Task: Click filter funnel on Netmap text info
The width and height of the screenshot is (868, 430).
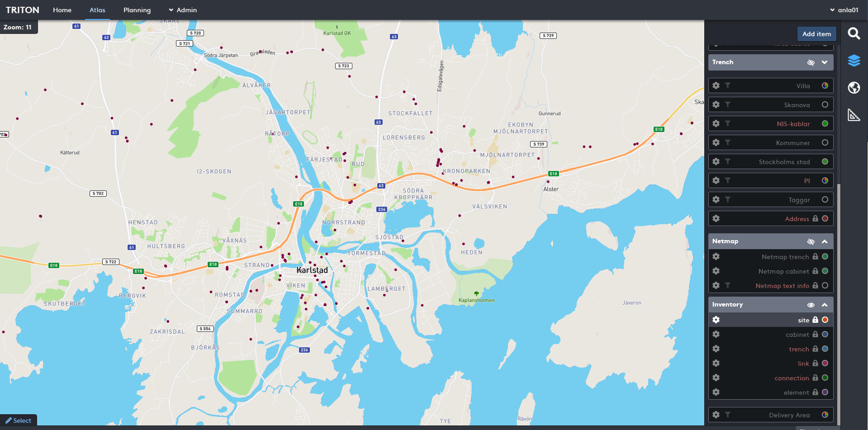Action: coord(727,285)
